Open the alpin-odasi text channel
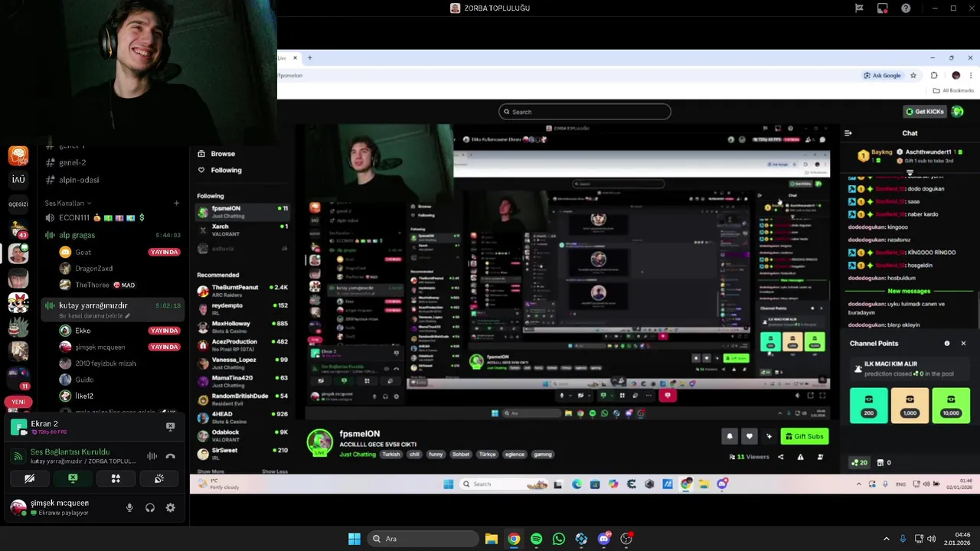980x551 pixels. (79, 180)
